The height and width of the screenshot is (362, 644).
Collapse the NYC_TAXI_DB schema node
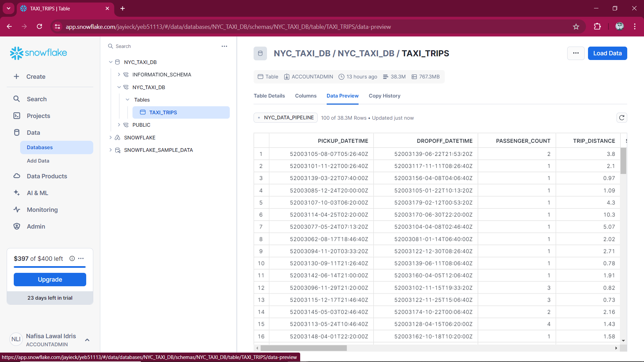coord(119,87)
